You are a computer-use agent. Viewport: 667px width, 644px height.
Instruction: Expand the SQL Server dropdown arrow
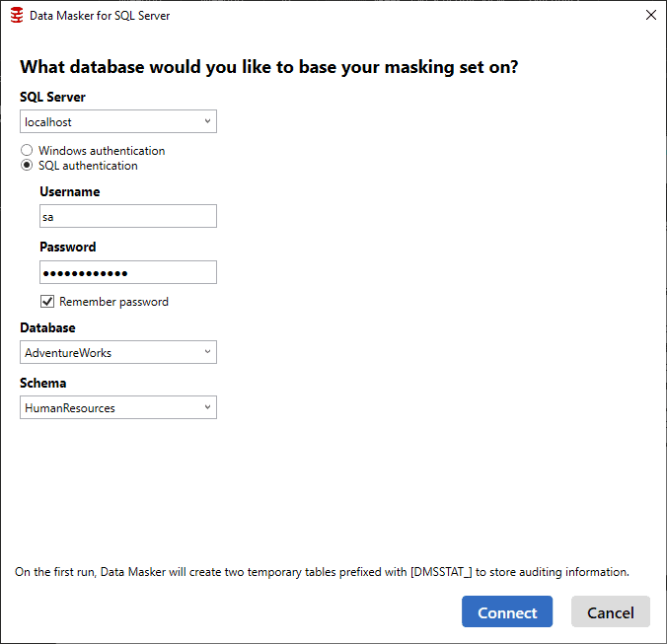point(207,121)
